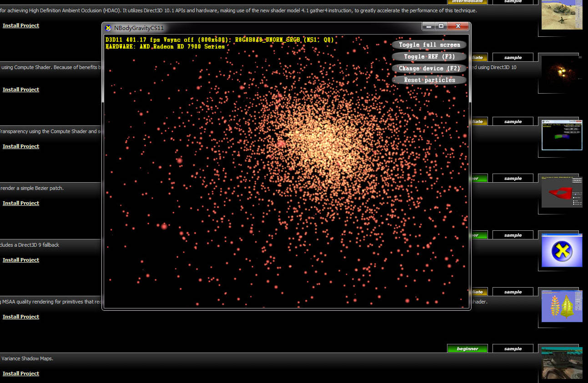
Task: Click the NBodyGravityCS11 title bar icon
Action: coord(108,28)
